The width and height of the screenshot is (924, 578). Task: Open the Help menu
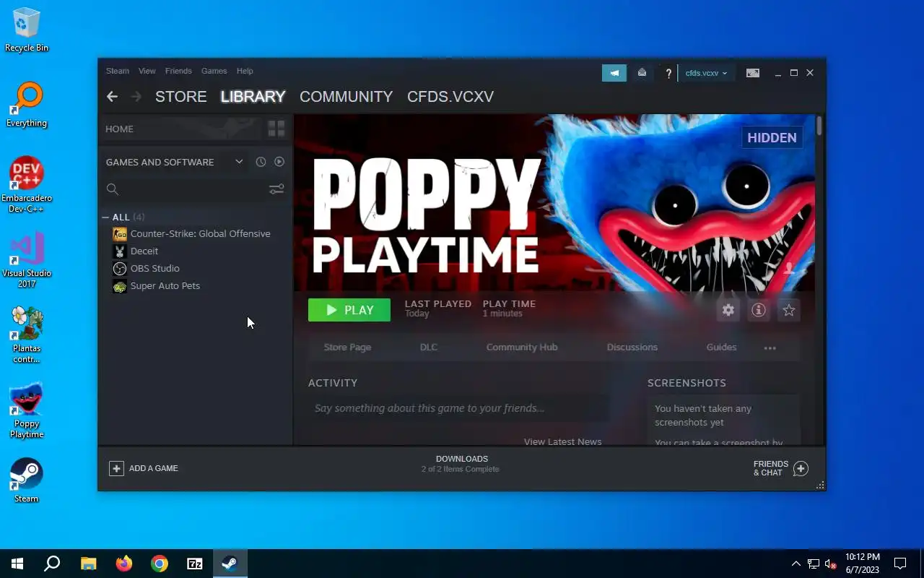point(245,71)
